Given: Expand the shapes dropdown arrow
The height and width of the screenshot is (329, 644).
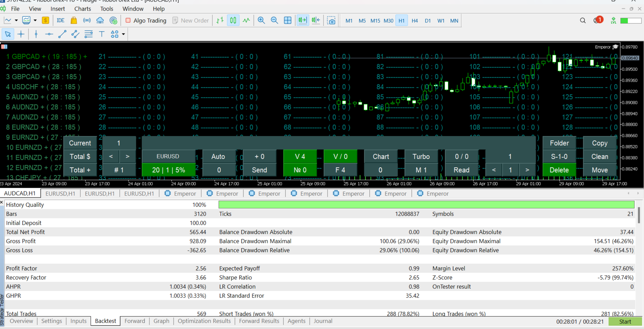Looking at the screenshot, I should 123,34.
